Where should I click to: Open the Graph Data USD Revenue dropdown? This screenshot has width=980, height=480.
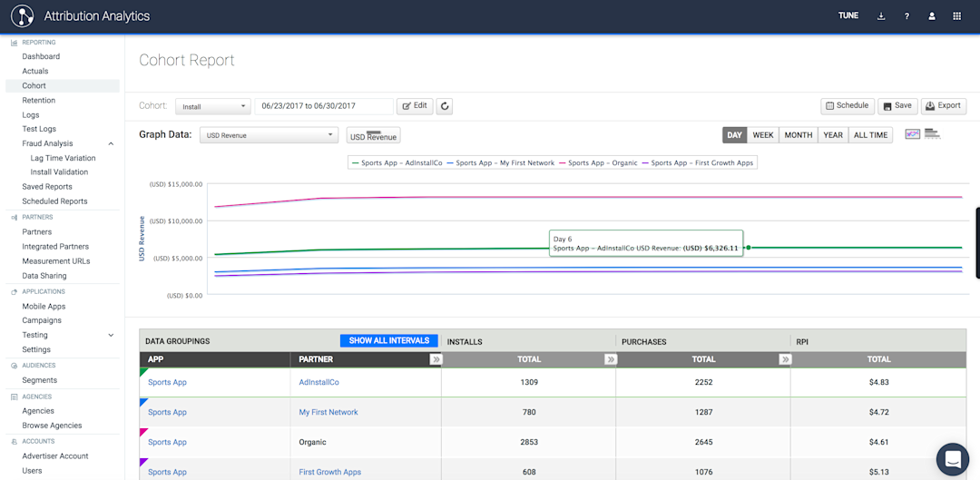(269, 135)
